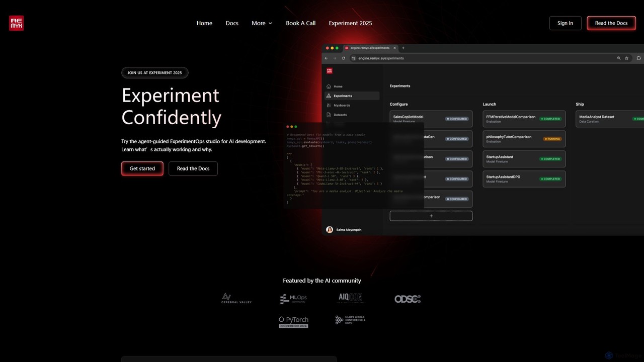Click the bookmark star icon in address bar

coord(626,58)
